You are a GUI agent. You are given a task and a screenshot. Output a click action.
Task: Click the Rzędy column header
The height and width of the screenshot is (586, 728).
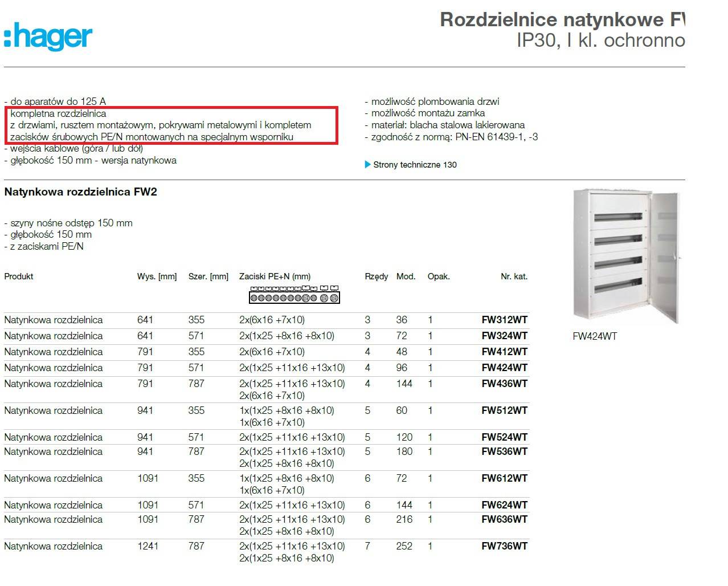pos(376,276)
